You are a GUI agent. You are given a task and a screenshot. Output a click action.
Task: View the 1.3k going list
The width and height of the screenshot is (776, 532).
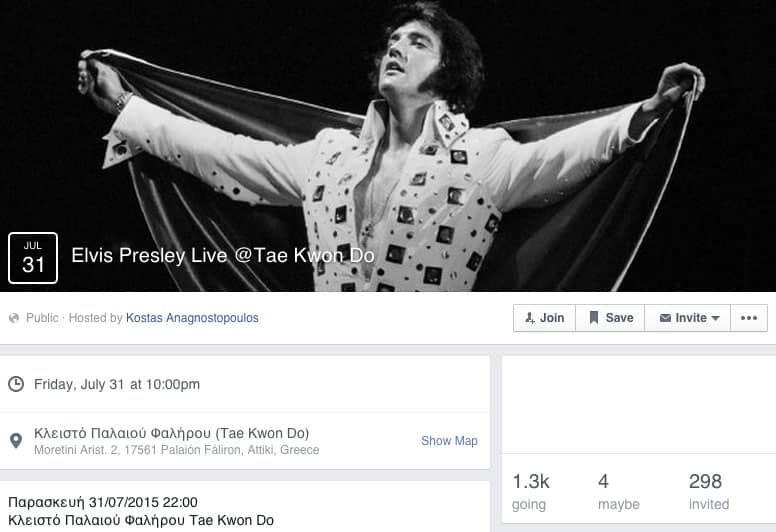point(531,491)
